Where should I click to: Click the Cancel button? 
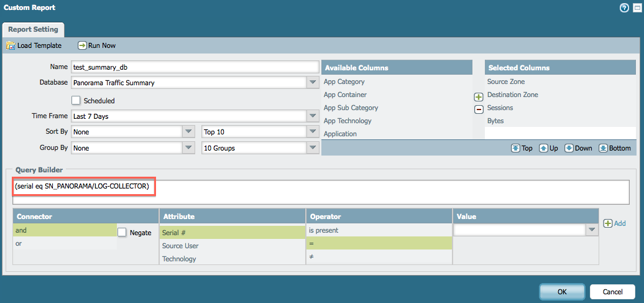tap(612, 291)
